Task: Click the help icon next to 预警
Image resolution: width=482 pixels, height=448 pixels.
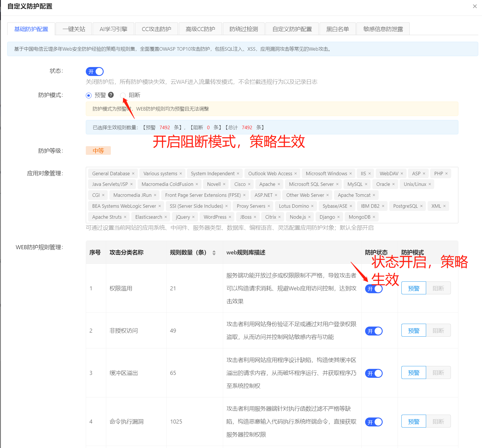Action: [111, 95]
